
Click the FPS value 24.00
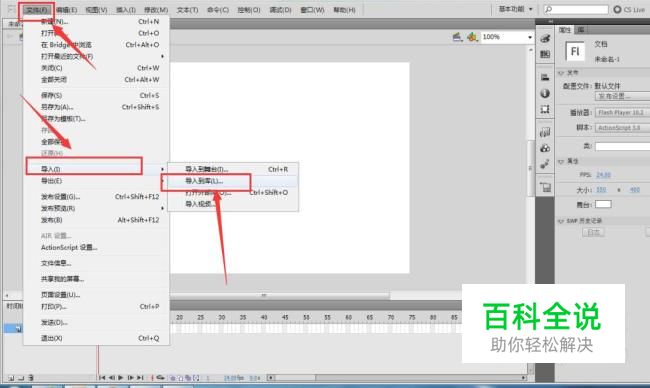(x=604, y=175)
